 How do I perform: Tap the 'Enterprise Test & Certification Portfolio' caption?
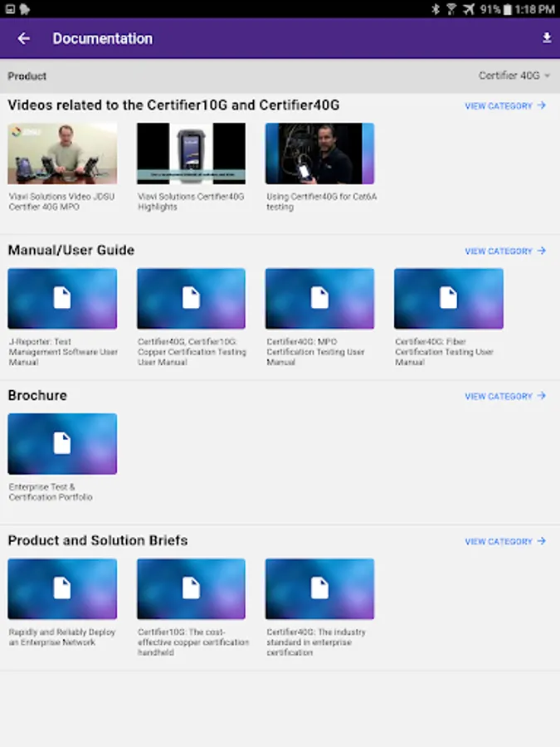point(51,492)
